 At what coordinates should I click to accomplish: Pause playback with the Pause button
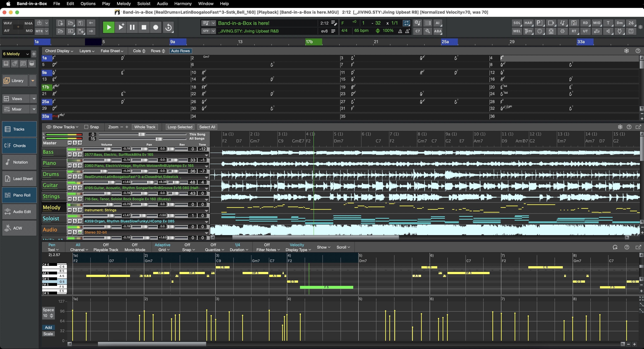pos(132,27)
